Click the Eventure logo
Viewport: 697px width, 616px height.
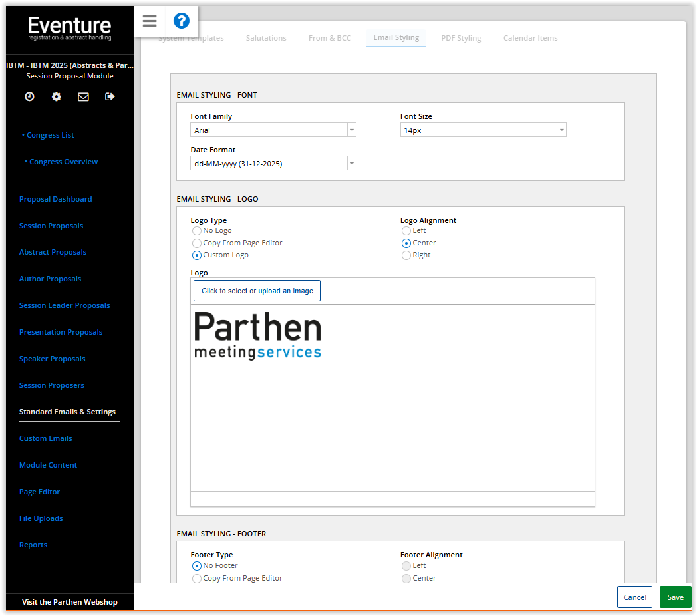click(70, 28)
